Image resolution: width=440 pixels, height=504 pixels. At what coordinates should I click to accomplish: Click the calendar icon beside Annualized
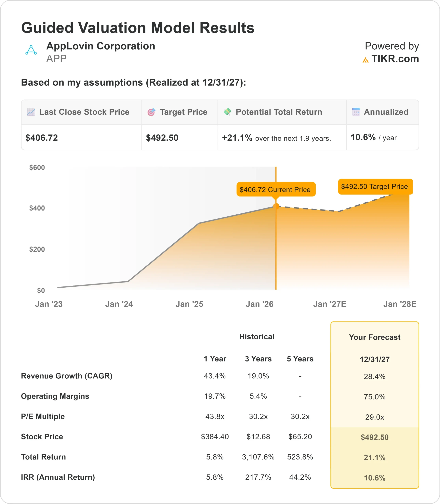coord(356,112)
